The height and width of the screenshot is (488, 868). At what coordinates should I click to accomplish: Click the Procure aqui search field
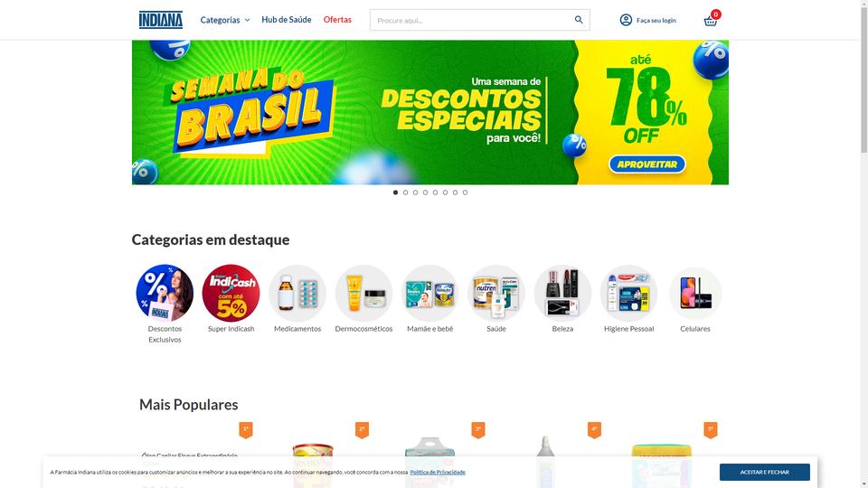(x=472, y=20)
